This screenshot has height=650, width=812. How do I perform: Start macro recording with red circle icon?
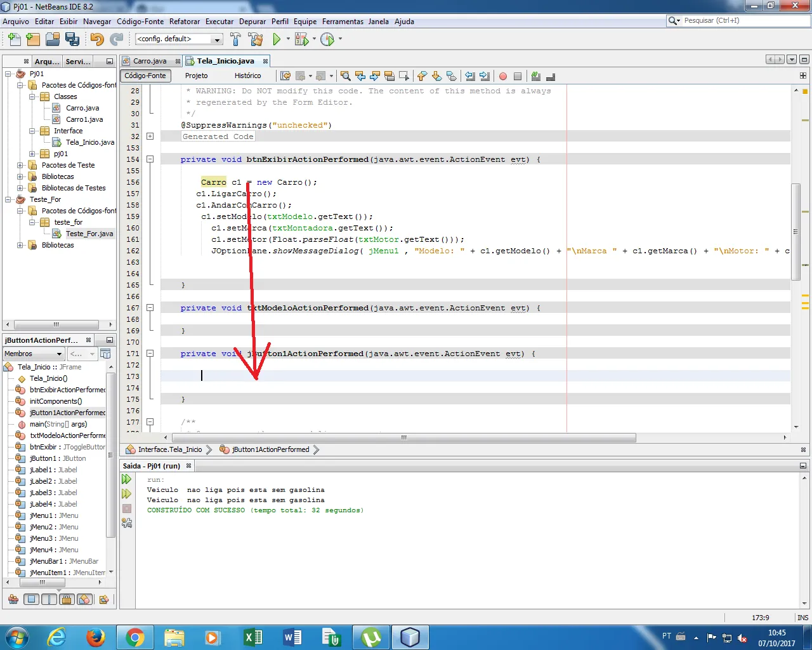tap(503, 76)
